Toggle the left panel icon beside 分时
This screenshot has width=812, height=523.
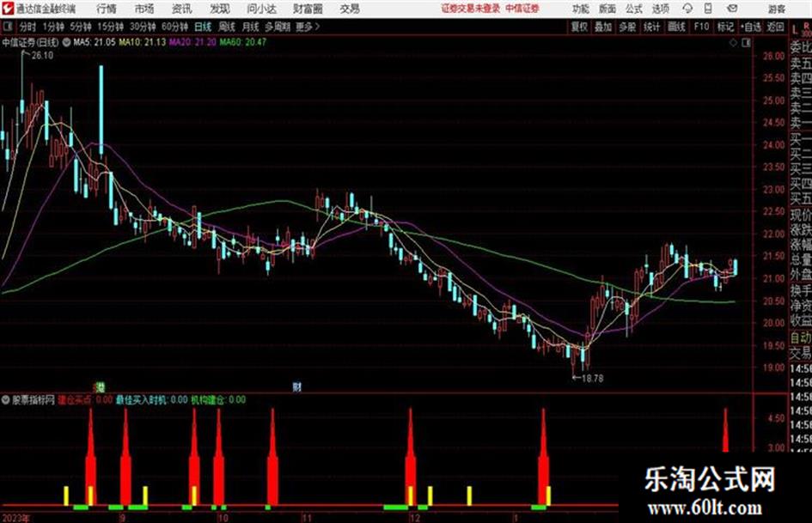[x=8, y=27]
